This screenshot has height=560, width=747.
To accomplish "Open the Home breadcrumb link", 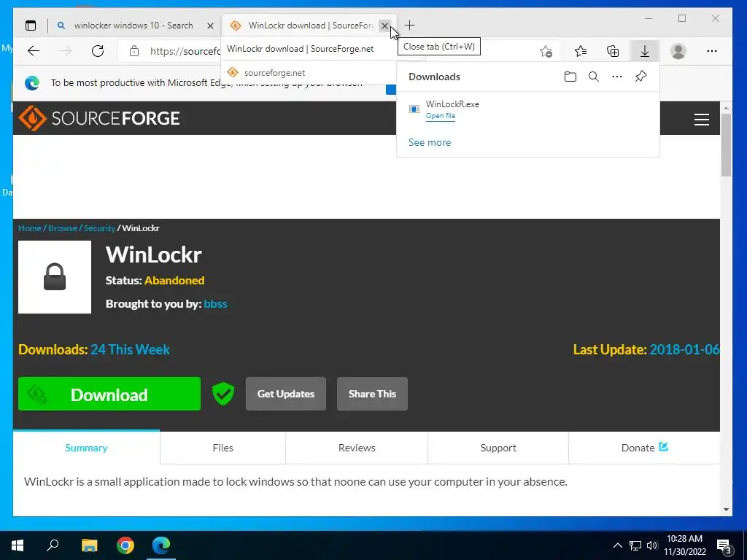I will (x=29, y=228).
